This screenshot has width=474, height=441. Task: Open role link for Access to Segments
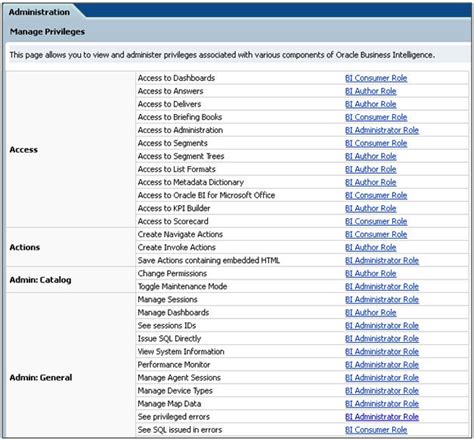tap(376, 143)
